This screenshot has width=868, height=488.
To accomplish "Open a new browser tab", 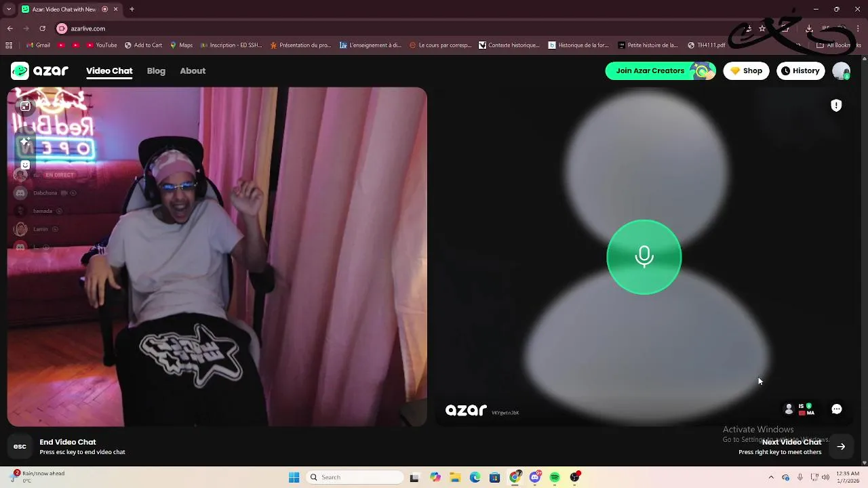I will (x=132, y=9).
